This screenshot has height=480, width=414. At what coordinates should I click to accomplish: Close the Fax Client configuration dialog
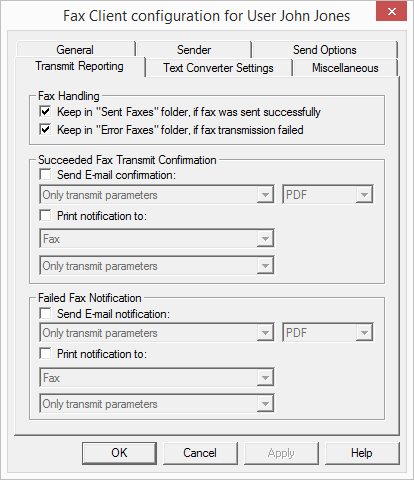pyautogui.click(x=391, y=11)
